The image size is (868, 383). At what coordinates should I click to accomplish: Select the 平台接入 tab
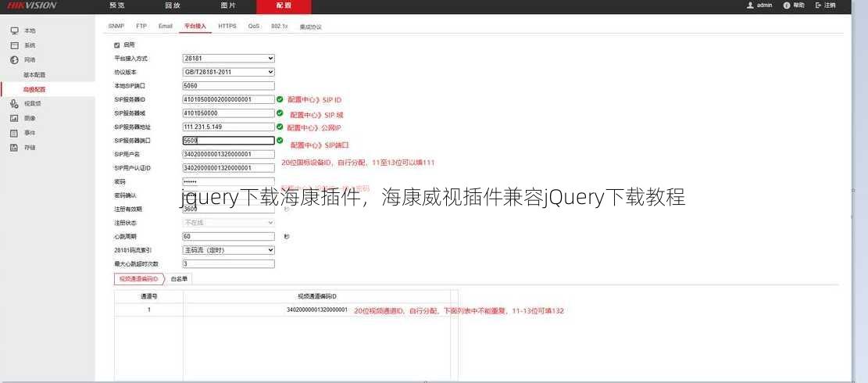(x=195, y=26)
